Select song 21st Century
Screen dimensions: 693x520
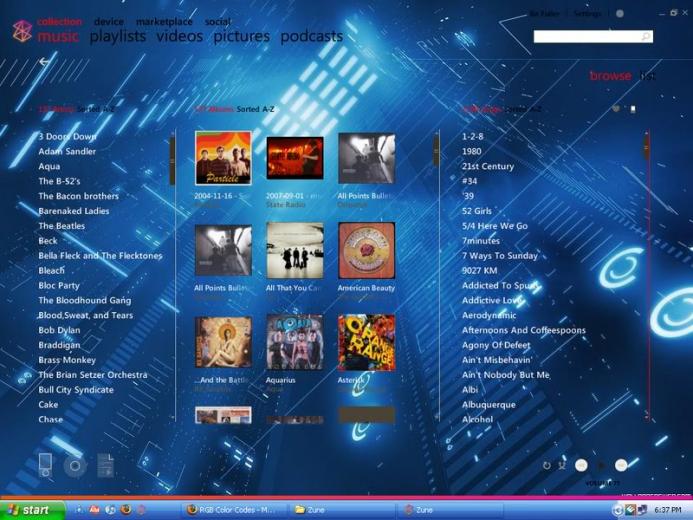488,166
